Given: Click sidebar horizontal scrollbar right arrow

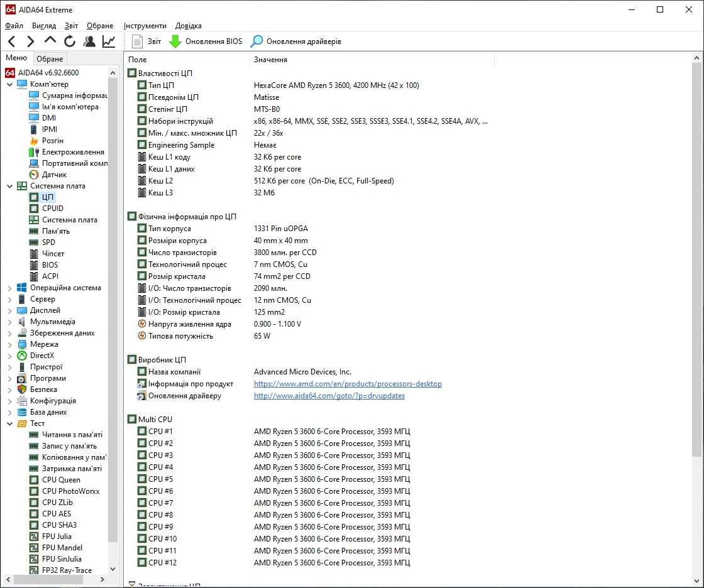Looking at the screenshot, I should (x=102, y=579).
